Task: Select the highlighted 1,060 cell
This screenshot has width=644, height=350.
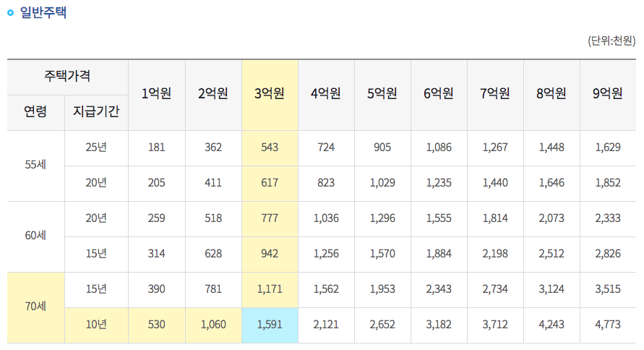Action: (x=213, y=325)
